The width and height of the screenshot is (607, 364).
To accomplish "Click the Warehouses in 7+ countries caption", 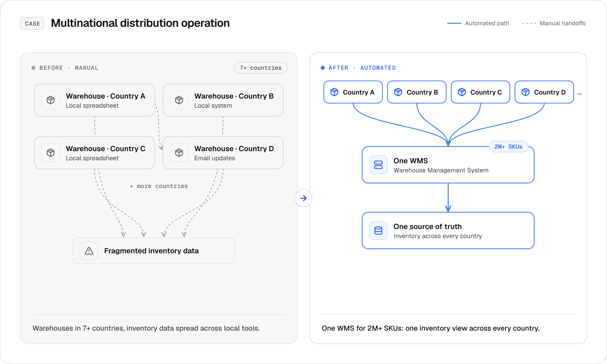I will [146, 328].
